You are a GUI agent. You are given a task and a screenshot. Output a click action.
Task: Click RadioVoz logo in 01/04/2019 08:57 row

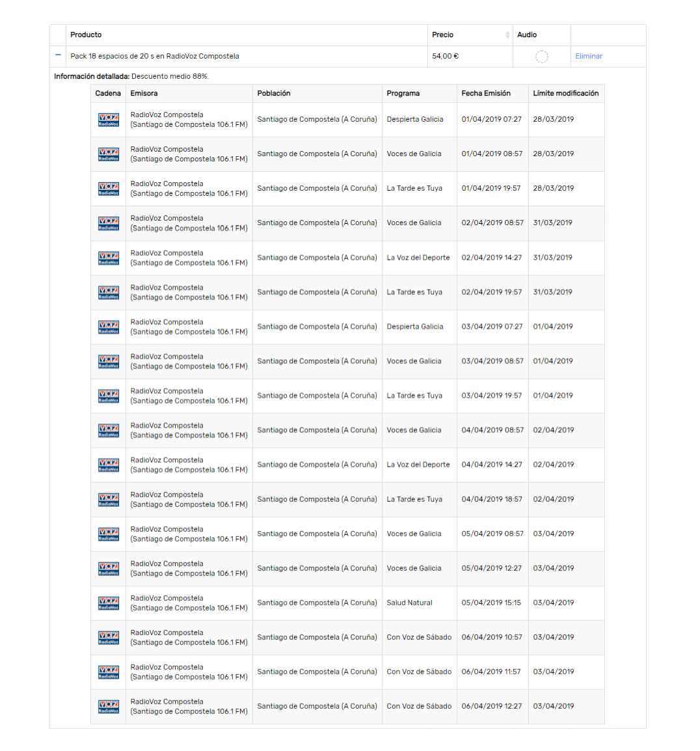point(108,154)
